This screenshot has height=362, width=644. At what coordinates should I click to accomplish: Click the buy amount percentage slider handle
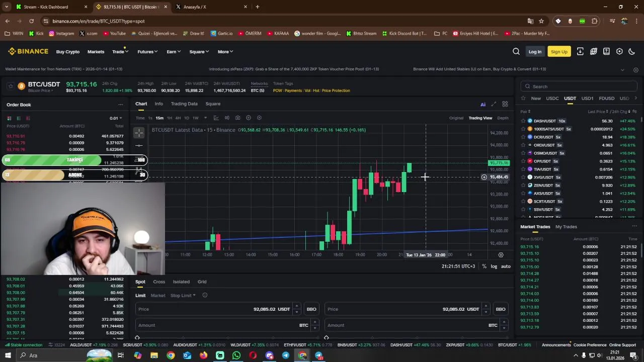pos(137,338)
